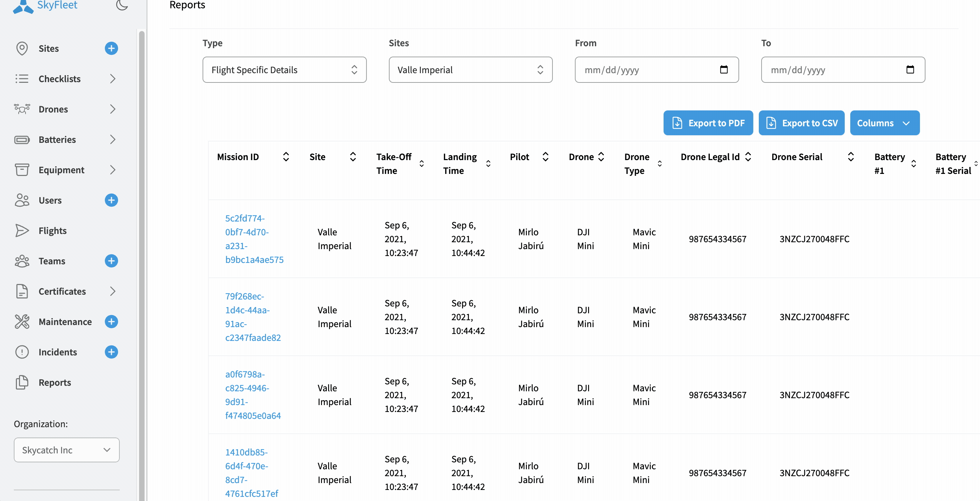
Task: Open mission a0f6798a-c825-4946-9d91-f474805e0a64
Action: 253,395
